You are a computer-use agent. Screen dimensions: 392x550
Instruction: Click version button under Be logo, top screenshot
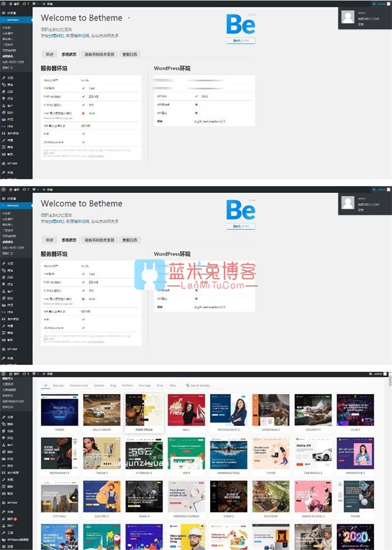pyautogui.click(x=241, y=41)
